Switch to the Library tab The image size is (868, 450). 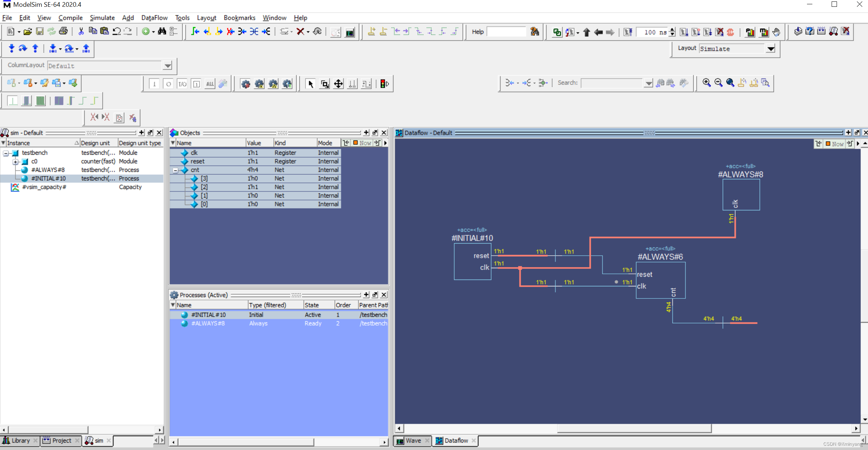point(20,440)
